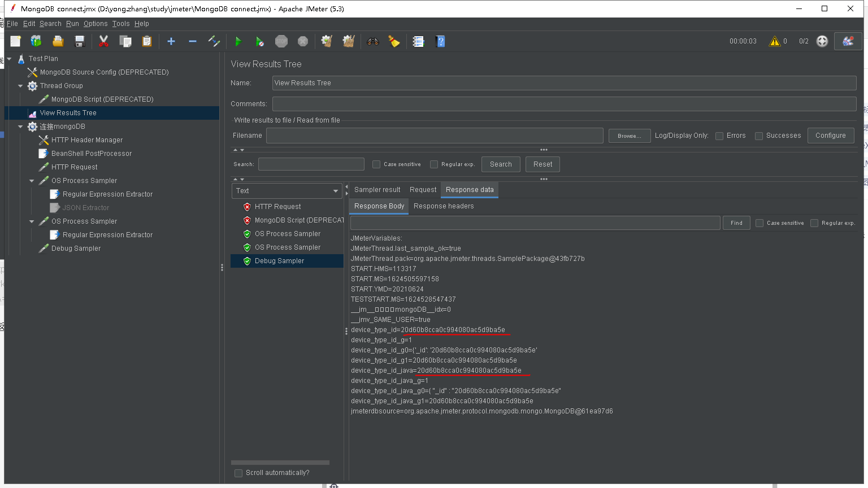Enable the Successes only checkbox

point(759,136)
